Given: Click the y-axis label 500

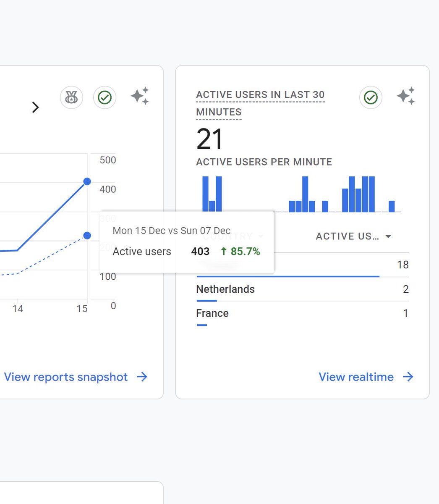Looking at the screenshot, I should pyautogui.click(x=108, y=160).
